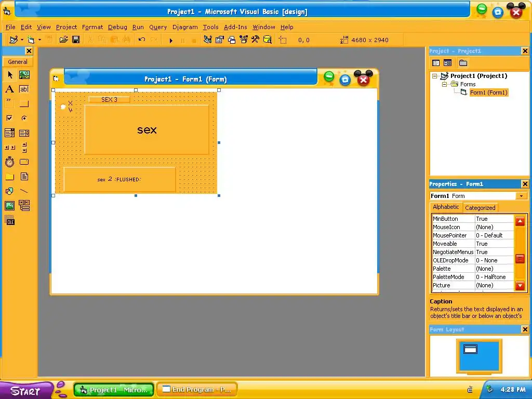Select the FileListBox control tool

click(x=24, y=177)
